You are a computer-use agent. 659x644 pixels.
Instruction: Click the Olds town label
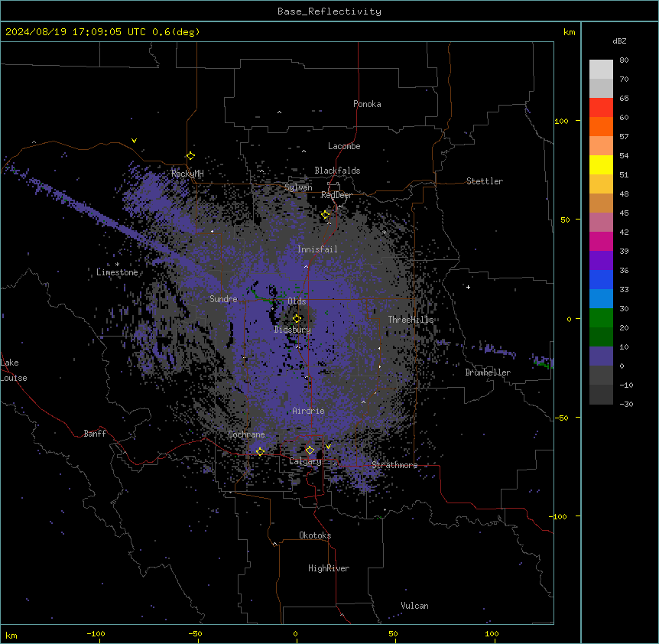(x=297, y=301)
